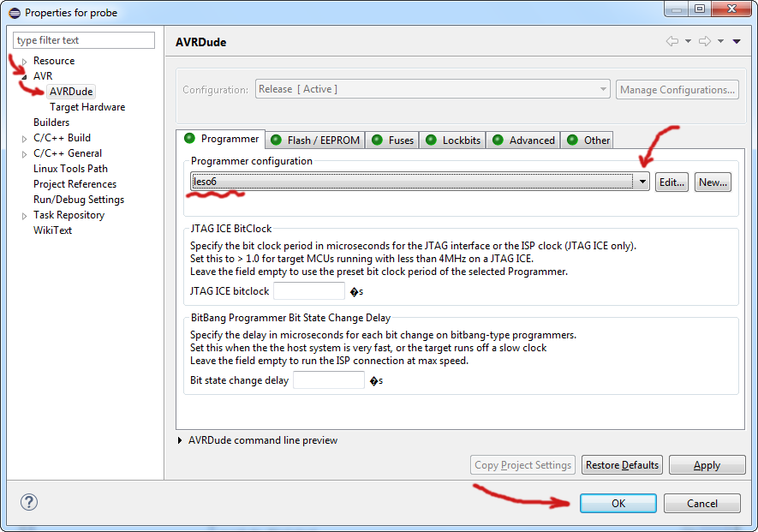Select AVRDude in the properties tree
The image size is (758, 532).
tap(71, 92)
